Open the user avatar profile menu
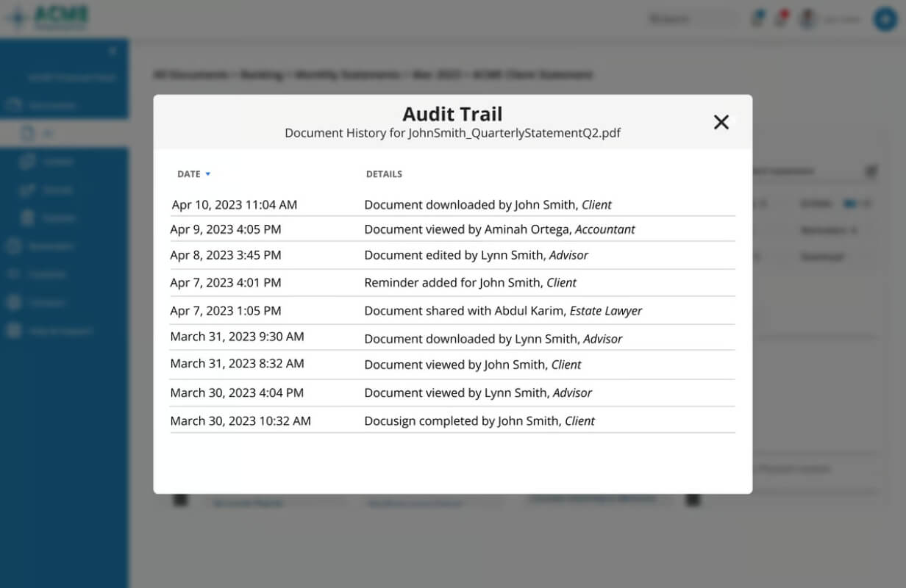This screenshot has height=588, width=906. [x=809, y=19]
